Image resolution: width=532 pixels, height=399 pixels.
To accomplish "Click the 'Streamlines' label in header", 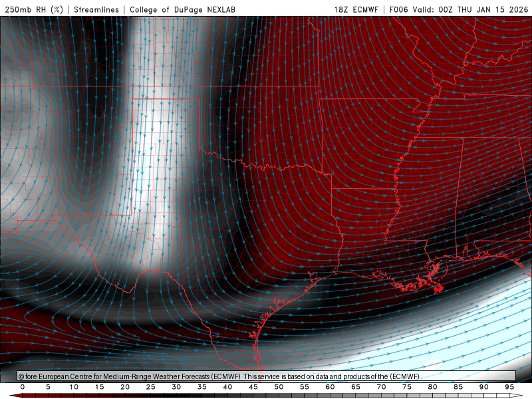I will pos(96,9).
